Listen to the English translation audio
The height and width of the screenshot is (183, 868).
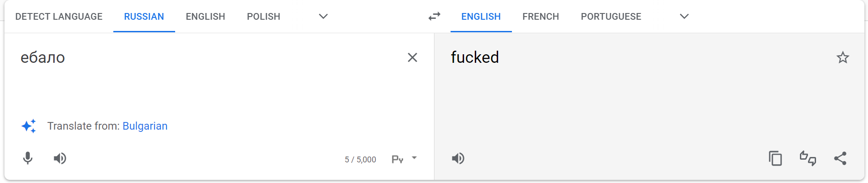[x=458, y=158]
